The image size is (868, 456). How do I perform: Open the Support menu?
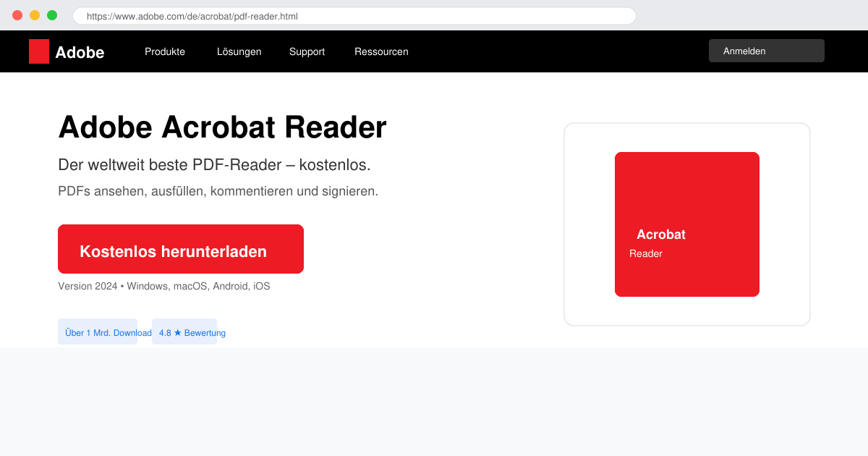(x=307, y=51)
